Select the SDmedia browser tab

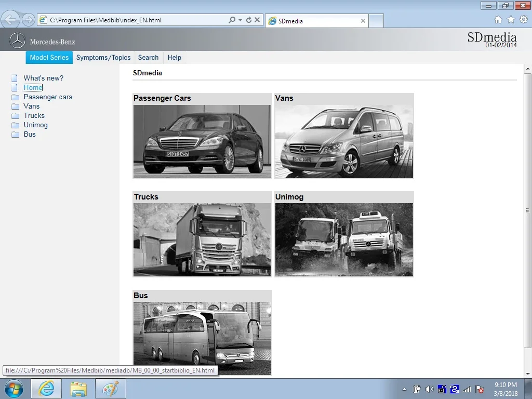coord(316,21)
